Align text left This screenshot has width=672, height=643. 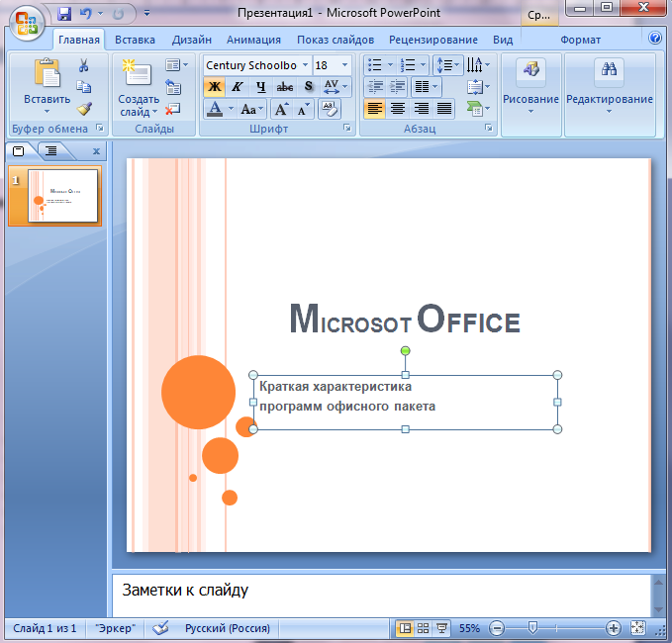[374, 109]
